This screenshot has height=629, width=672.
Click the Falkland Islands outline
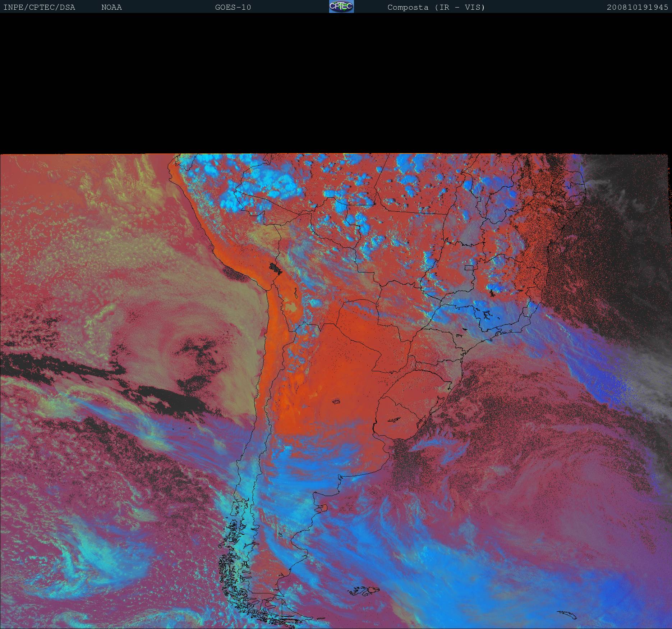pos(364,589)
